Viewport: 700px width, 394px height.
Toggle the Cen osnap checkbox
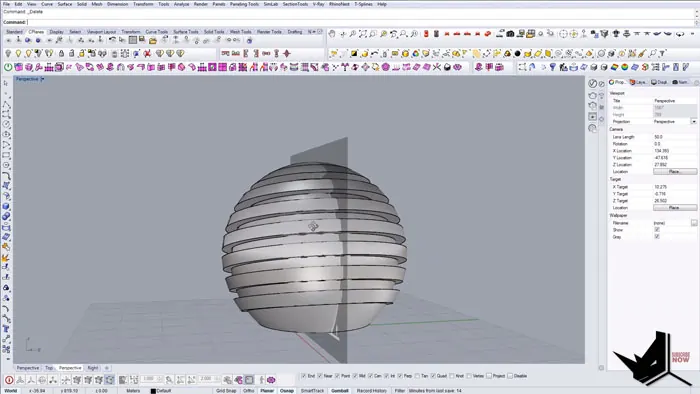coord(370,376)
